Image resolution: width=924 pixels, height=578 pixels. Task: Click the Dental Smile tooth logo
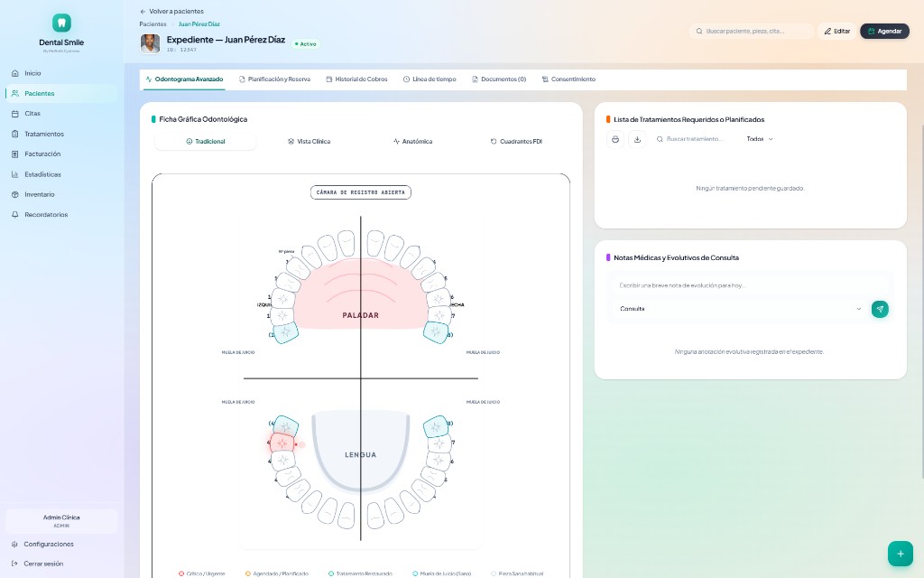(61, 23)
